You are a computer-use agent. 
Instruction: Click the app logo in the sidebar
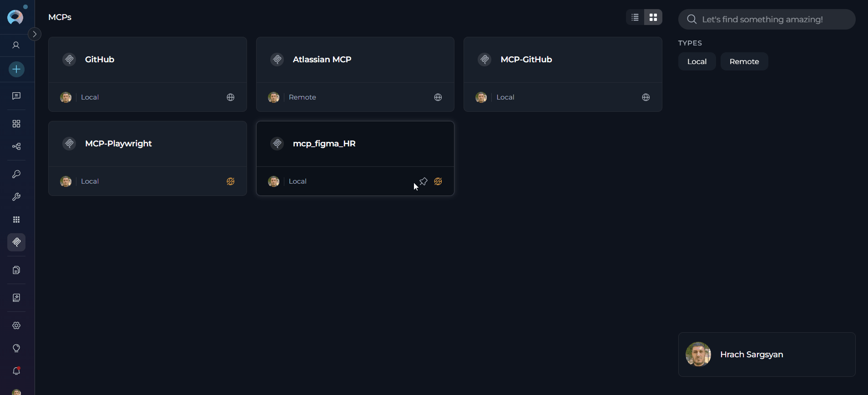click(x=15, y=17)
